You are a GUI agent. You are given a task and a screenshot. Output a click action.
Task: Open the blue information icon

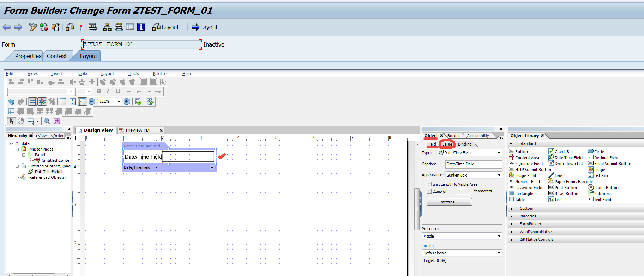[x=141, y=27]
